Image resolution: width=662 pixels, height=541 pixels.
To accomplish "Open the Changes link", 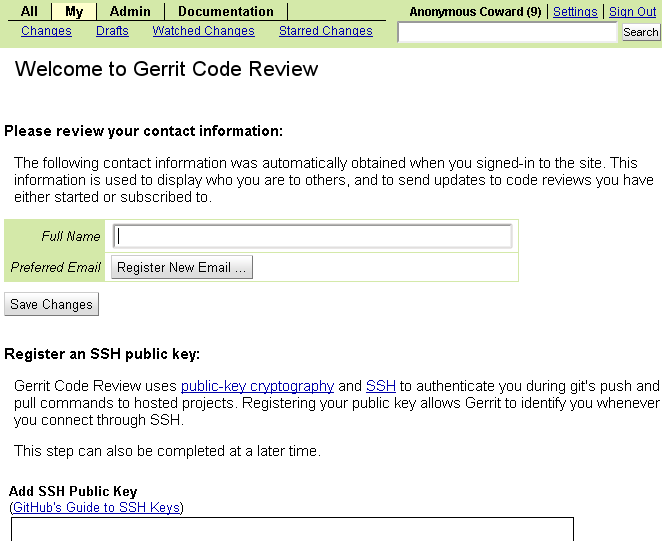I will coord(46,31).
